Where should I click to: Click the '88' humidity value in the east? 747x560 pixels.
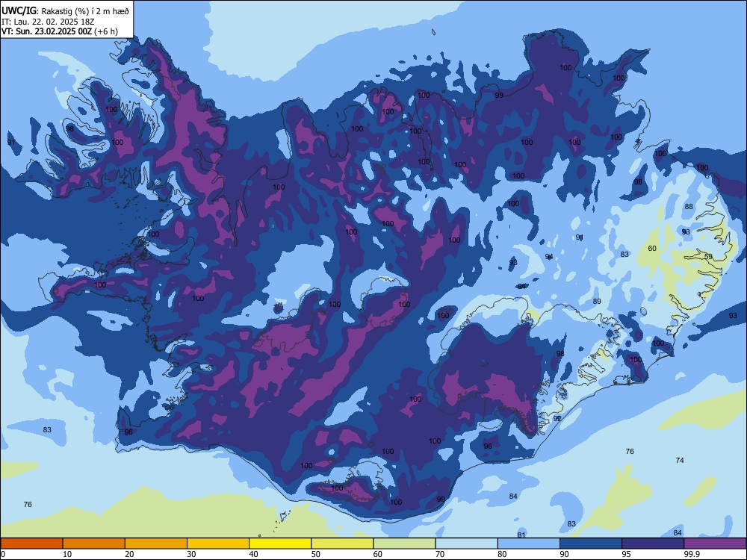coord(689,206)
